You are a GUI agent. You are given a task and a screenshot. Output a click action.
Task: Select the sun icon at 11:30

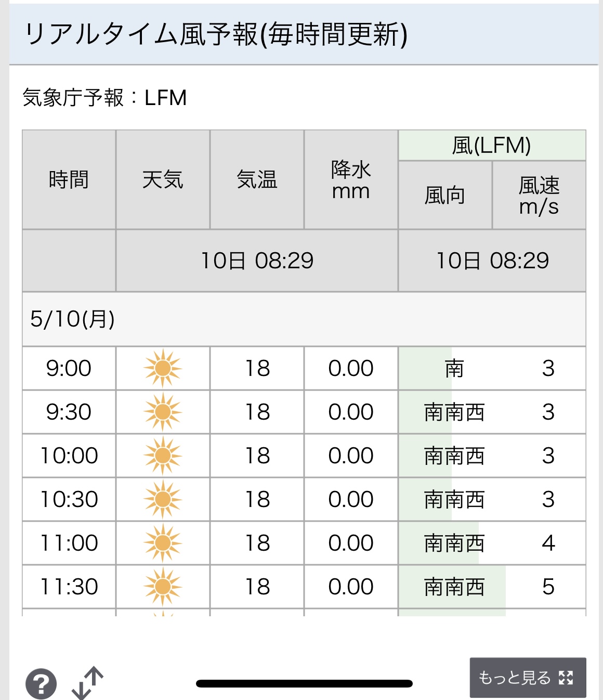pos(163,587)
